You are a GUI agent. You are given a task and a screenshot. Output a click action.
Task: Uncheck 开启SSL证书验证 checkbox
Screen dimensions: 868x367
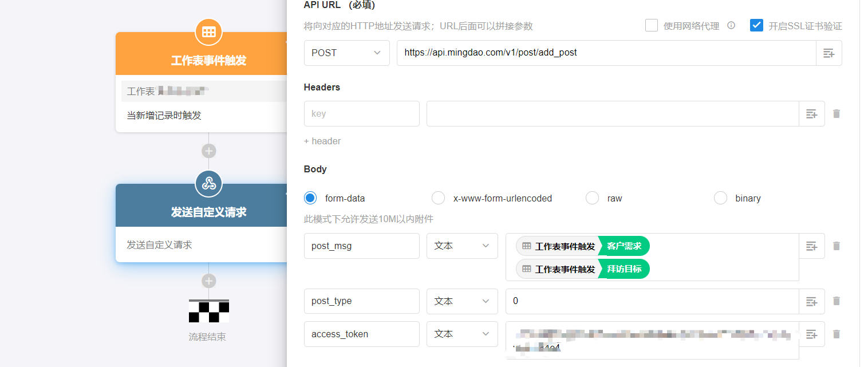pos(756,25)
